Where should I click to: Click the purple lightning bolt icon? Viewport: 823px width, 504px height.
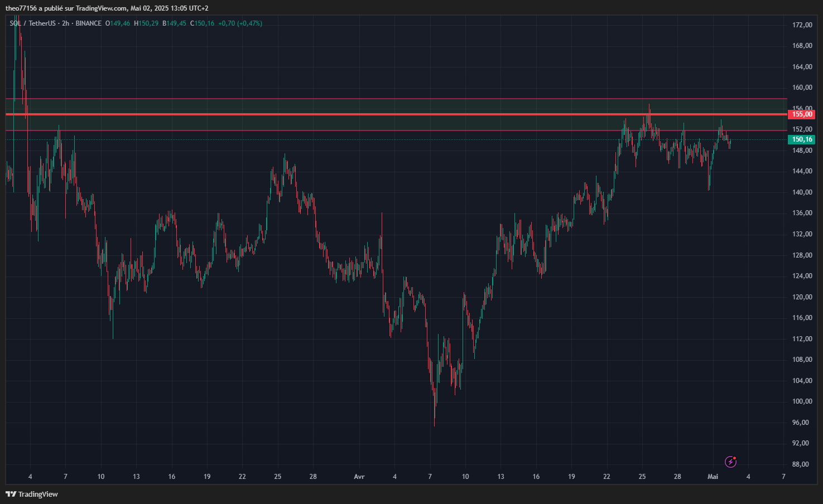730,462
